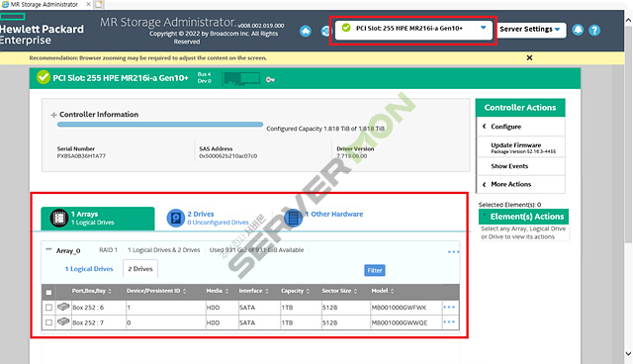
Task: Click the Filter button
Action: (x=375, y=270)
